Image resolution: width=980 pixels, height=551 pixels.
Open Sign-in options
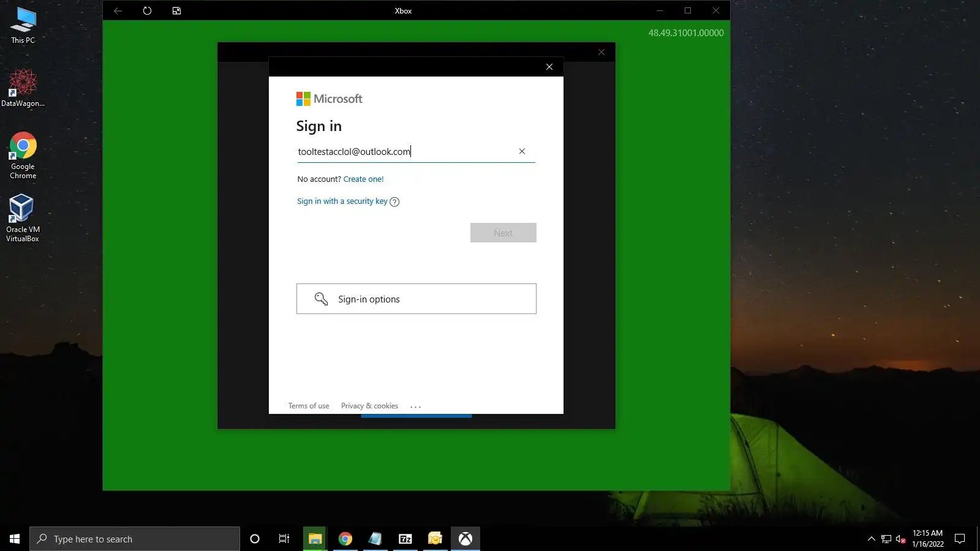click(417, 299)
